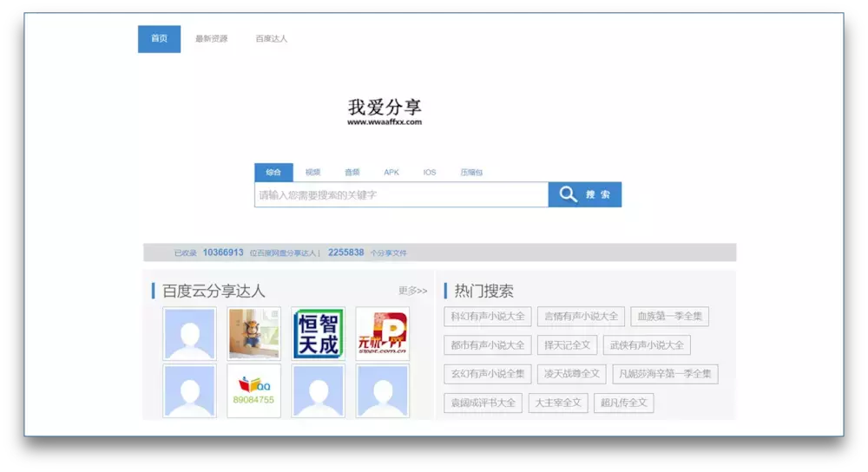Click the 热门搜索 section heading

(483, 291)
